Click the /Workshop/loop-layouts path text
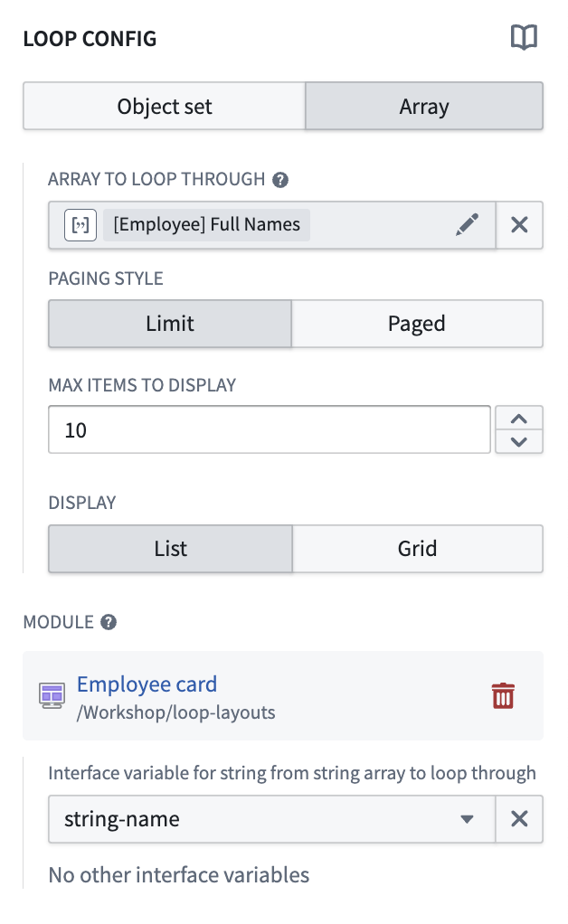568x924 pixels. coord(176,712)
